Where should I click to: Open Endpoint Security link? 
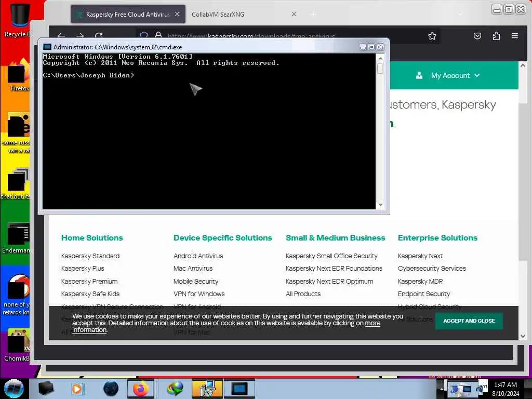pyautogui.click(x=424, y=294)
